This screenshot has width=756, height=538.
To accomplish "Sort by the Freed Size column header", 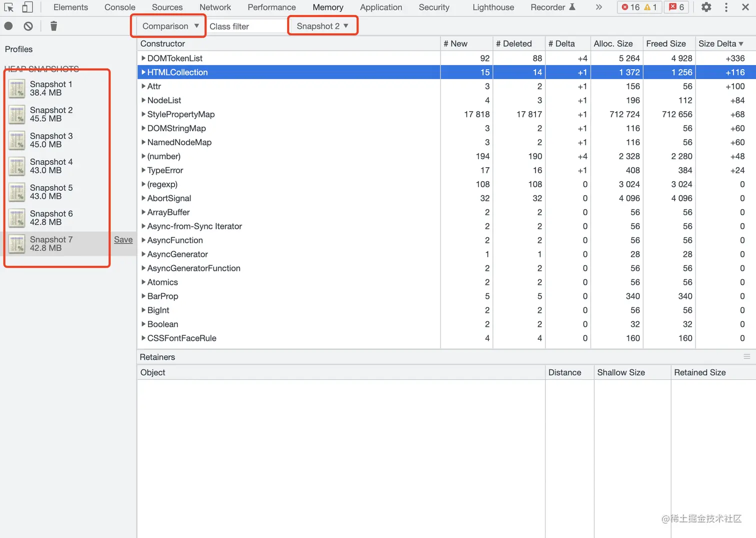I will click(x=669, y=44).
